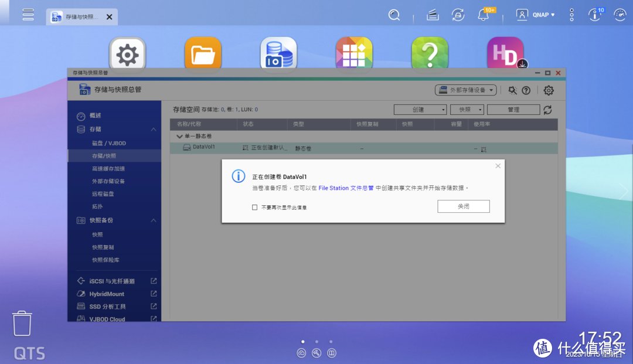Open the dashboard gauge icon

click(620, 15)
